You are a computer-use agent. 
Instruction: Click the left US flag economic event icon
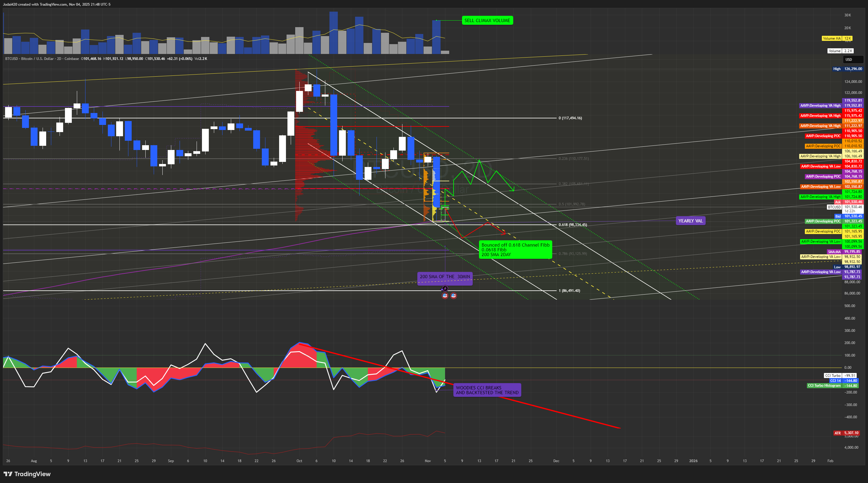tap(445, 296)
